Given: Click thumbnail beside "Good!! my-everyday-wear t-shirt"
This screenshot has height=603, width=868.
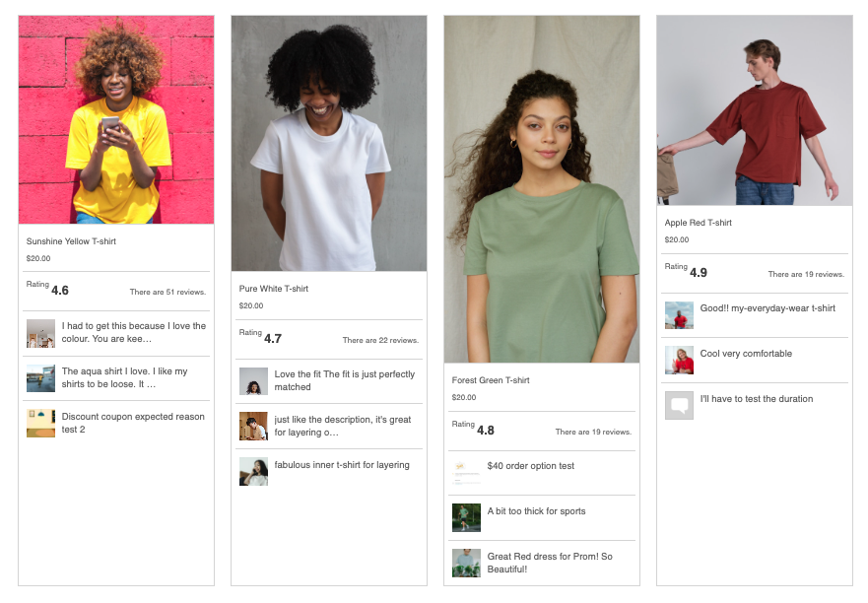Looking at the screenshot, I should tap(679, 315).
